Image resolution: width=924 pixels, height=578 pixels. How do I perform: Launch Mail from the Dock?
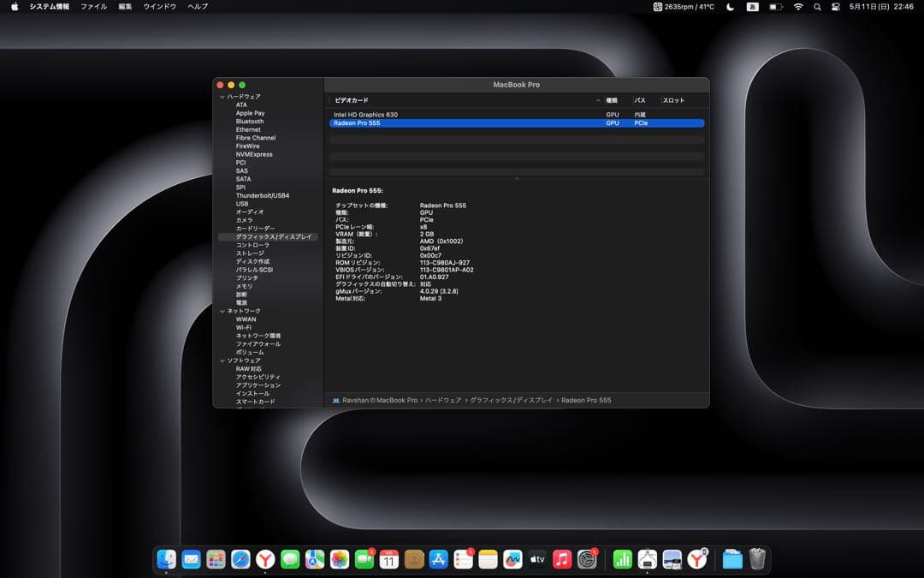point(191,558)
